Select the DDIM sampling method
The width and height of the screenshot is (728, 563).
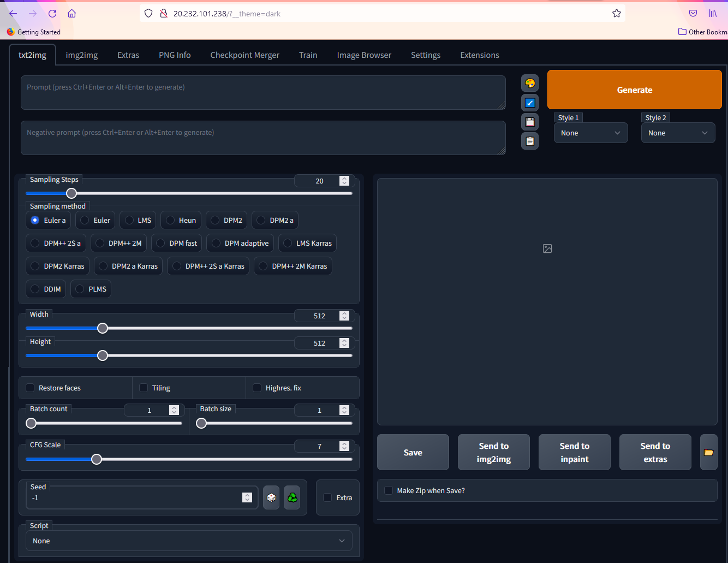coord(46,289)
